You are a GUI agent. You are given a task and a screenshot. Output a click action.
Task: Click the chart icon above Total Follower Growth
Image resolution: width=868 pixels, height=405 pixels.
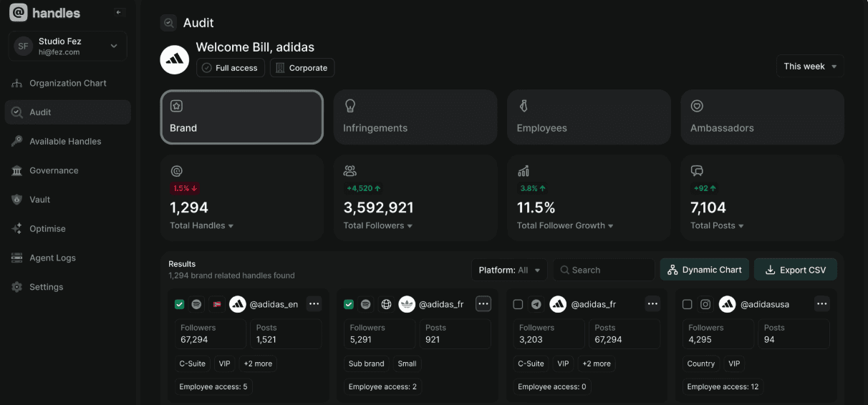[524, 171]
